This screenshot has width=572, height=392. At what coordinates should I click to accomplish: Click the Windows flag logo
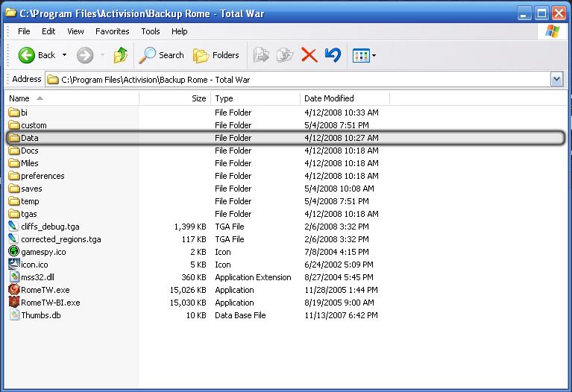(553, 31)
